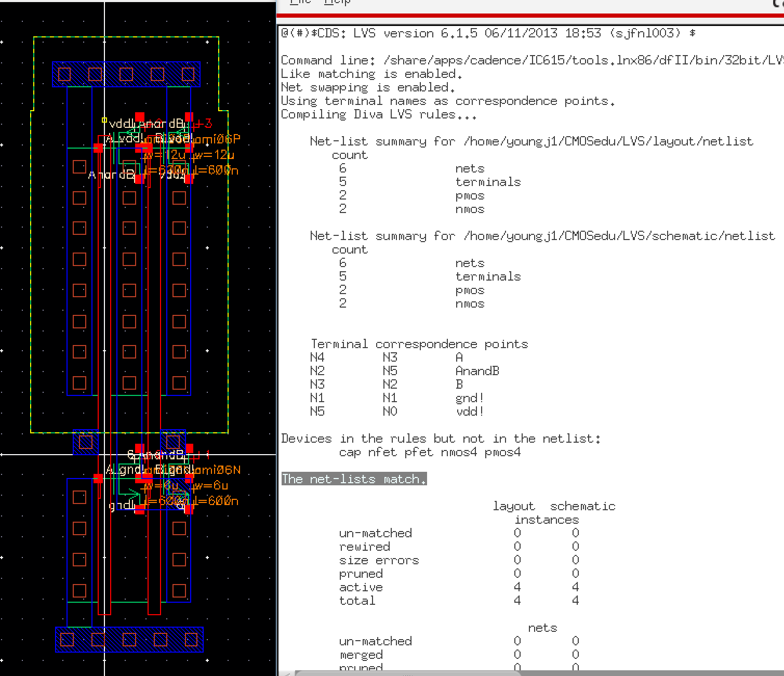
Task: Click the center contact in top metal rail
Action: [126, 74]
